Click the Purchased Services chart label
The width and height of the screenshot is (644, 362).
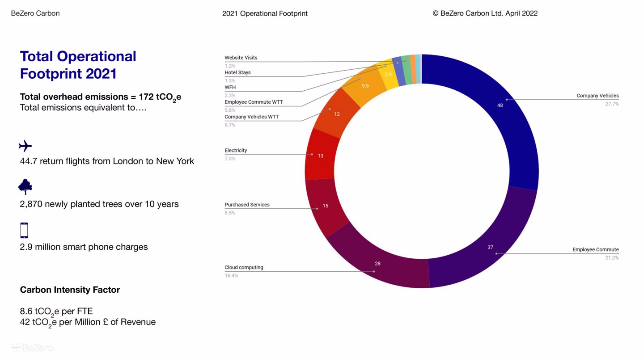pos(247,205)
